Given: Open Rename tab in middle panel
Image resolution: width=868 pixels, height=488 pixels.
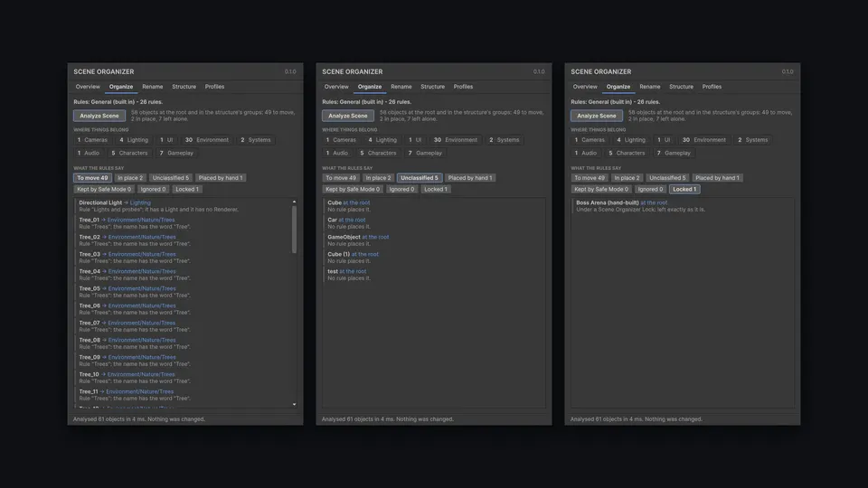Looking at the screenshot, I should click(401, 87).
